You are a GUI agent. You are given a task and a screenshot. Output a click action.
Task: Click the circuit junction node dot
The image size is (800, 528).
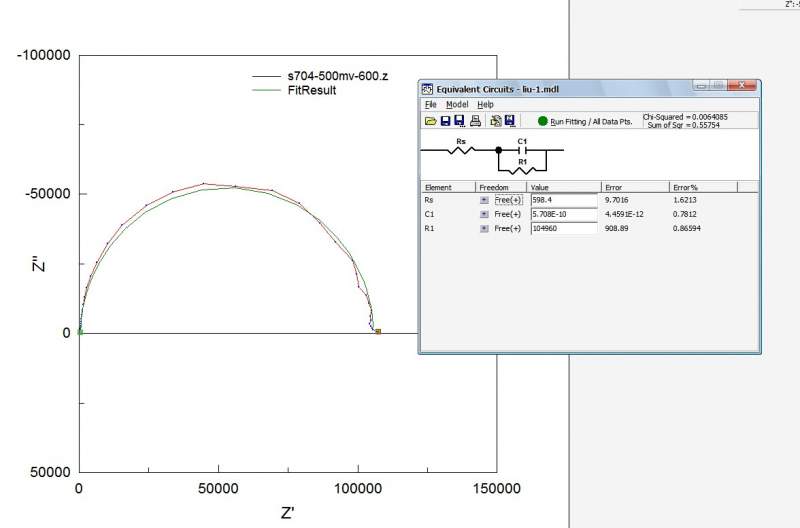[x=498, y=150]
